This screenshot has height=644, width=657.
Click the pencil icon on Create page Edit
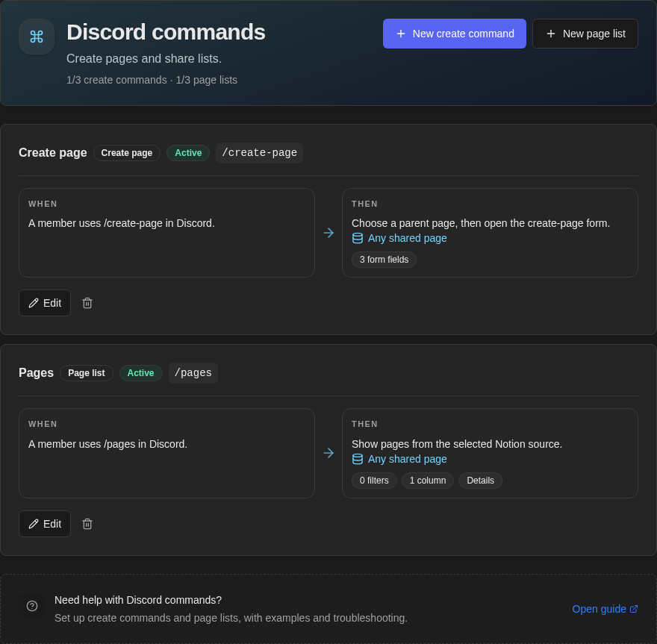pos(34,303)
